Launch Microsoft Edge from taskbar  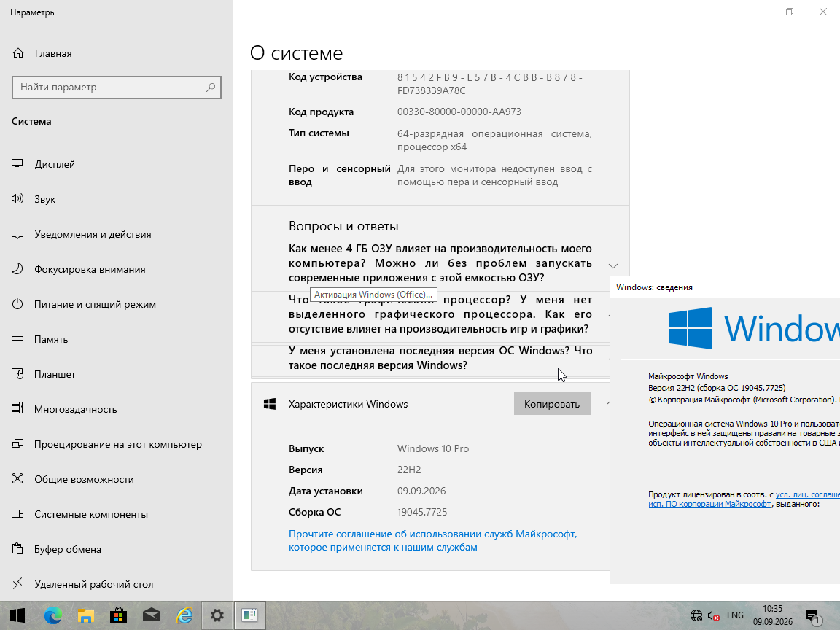[52, 615]
